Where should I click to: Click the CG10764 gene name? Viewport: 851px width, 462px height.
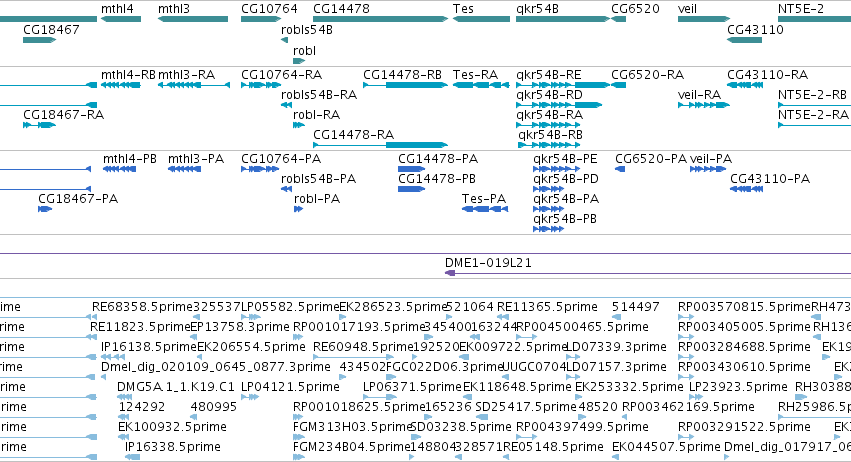(269, 9)
